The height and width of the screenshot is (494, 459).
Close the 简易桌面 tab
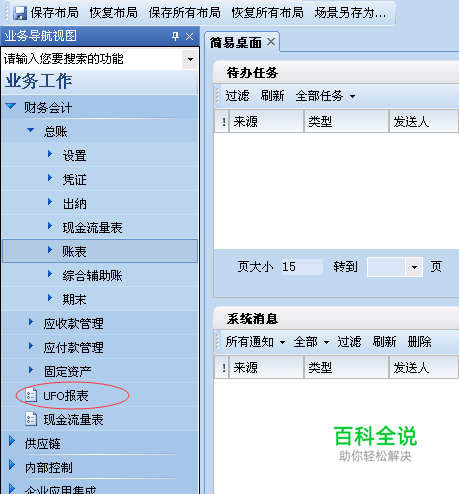click(x=271, y=42)
